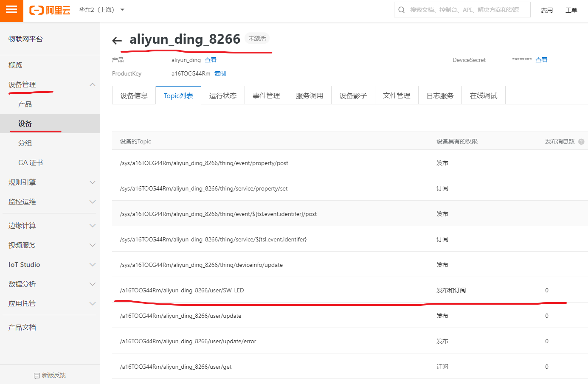The height and width of the screenshot is (384, 588).
Task: Open 产品文档 in the sidebar
Action: pyautogui.click(x=22, y=328)
